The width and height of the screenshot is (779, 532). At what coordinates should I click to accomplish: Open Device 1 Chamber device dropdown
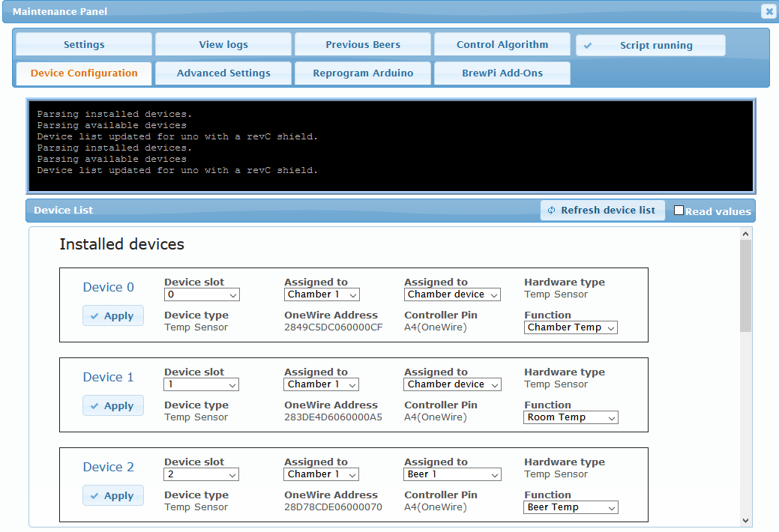453,384
